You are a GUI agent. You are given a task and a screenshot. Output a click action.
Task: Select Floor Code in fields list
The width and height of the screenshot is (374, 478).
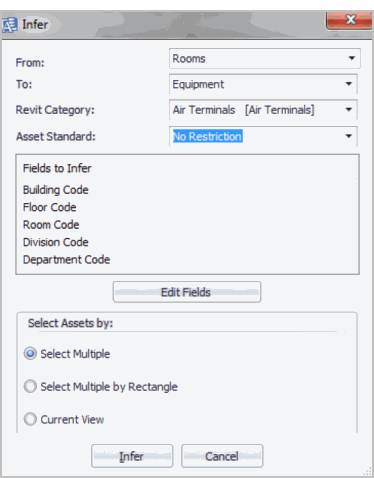coord(50,207)
